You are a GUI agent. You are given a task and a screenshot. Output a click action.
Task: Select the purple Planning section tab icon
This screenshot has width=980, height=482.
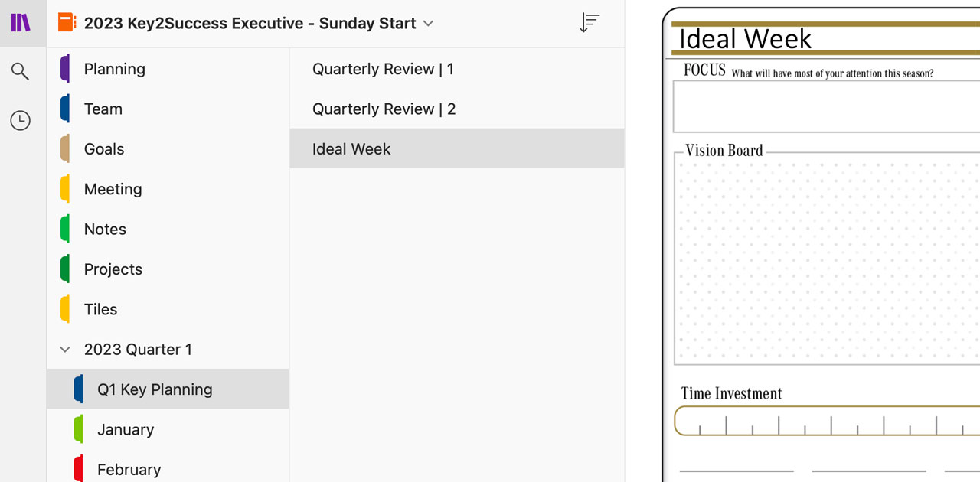pos(65,69)
